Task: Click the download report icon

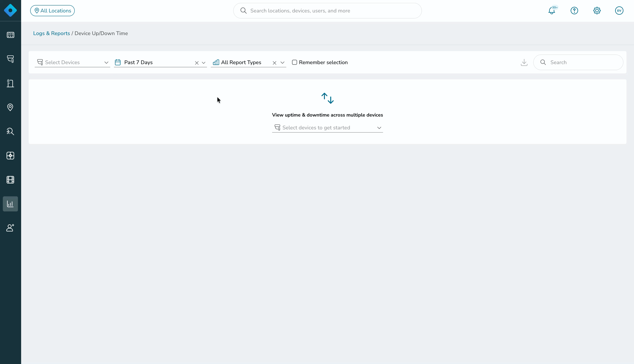Action: (x=524, y=62)
